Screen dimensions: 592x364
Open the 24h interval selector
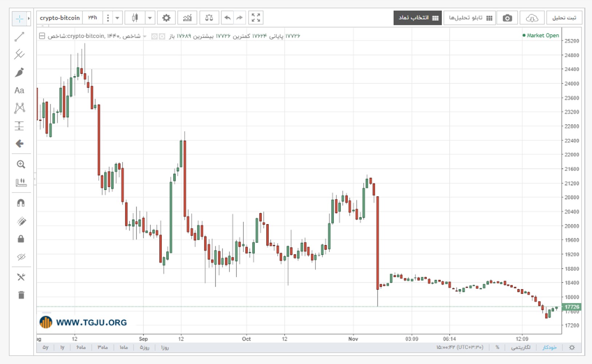[93, 18]
